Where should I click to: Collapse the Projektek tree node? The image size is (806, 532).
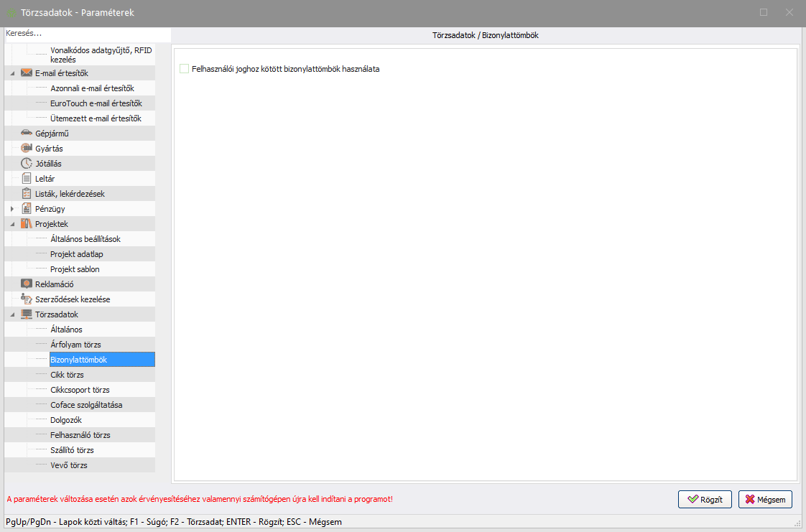(12, 224)
